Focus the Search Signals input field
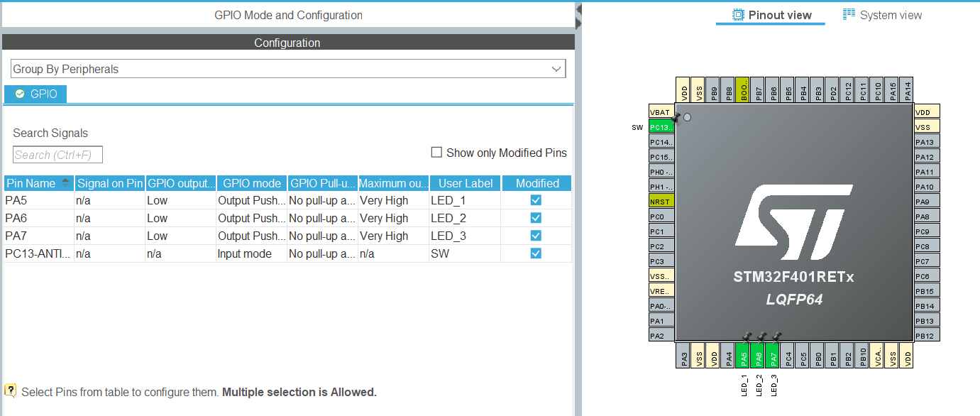Image resolution: width=980 pixels, height=416 pixels. [57, 155]
